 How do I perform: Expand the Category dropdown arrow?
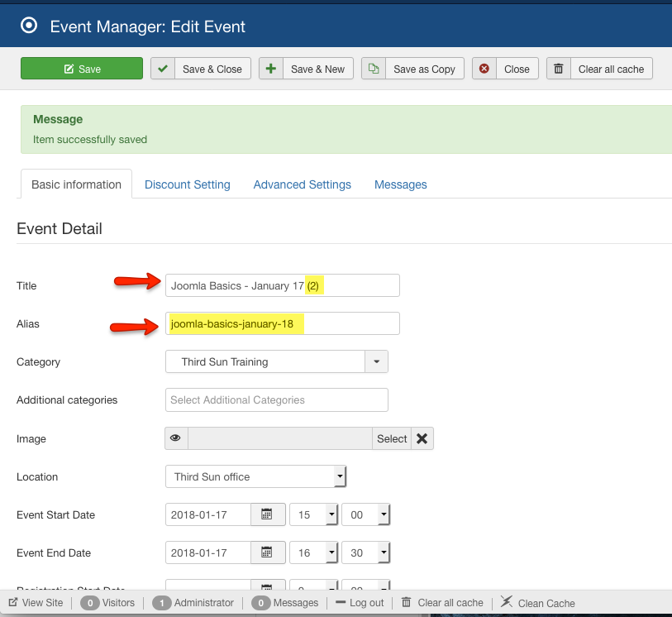tap(376, 361)
